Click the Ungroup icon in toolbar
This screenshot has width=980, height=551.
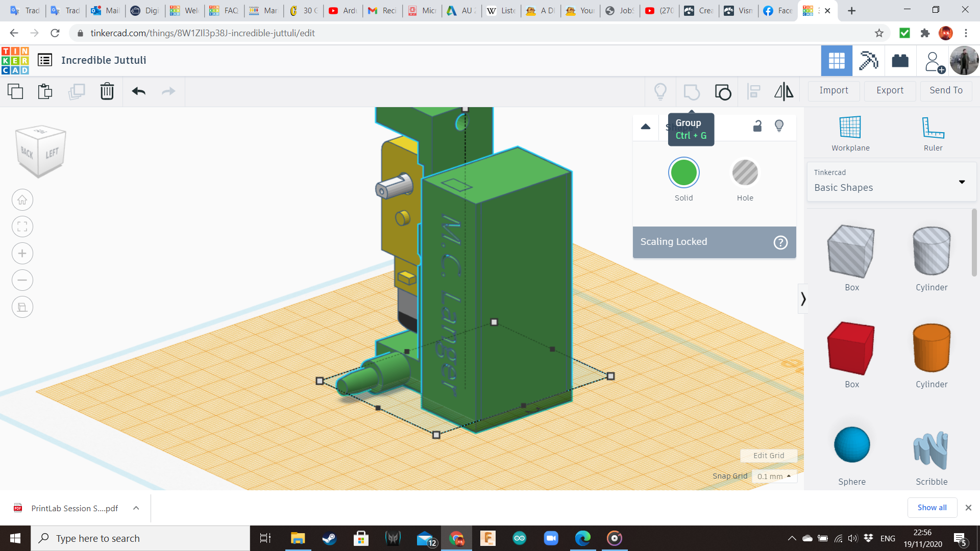(723, 92)
